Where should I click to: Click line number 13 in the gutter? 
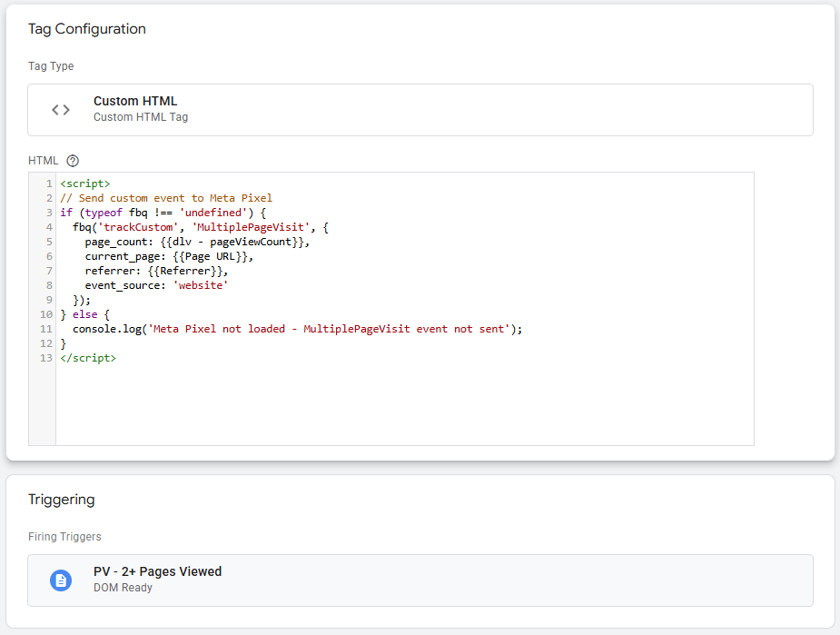tap(46, 358)
